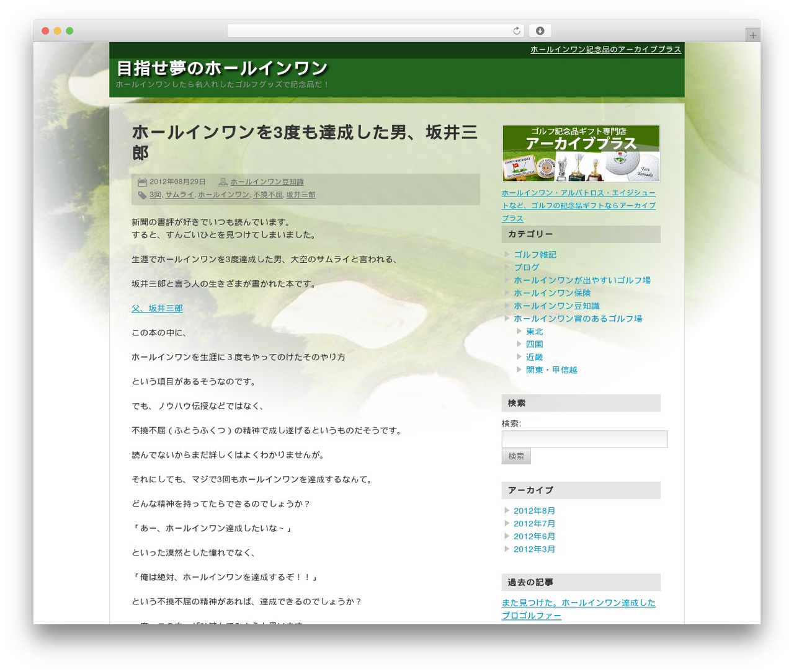
Task: Open the ホールインワン賞のあるゴルフ場 category
Action: (578, 319)
